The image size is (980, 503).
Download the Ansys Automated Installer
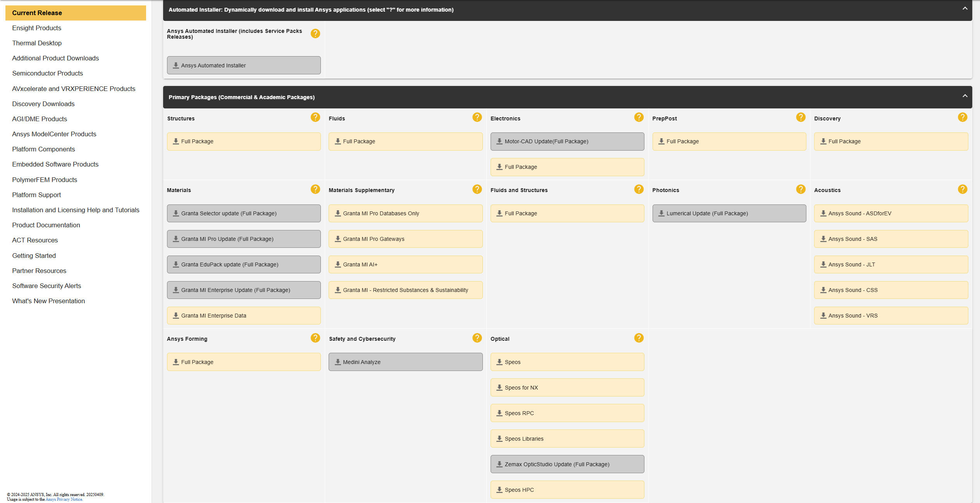pyautogui.click(x=243, y=65)
